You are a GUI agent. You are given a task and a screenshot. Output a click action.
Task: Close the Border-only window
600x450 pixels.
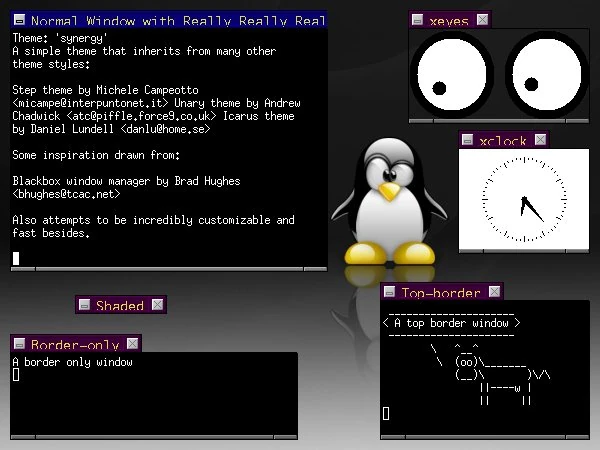[132, 344]
